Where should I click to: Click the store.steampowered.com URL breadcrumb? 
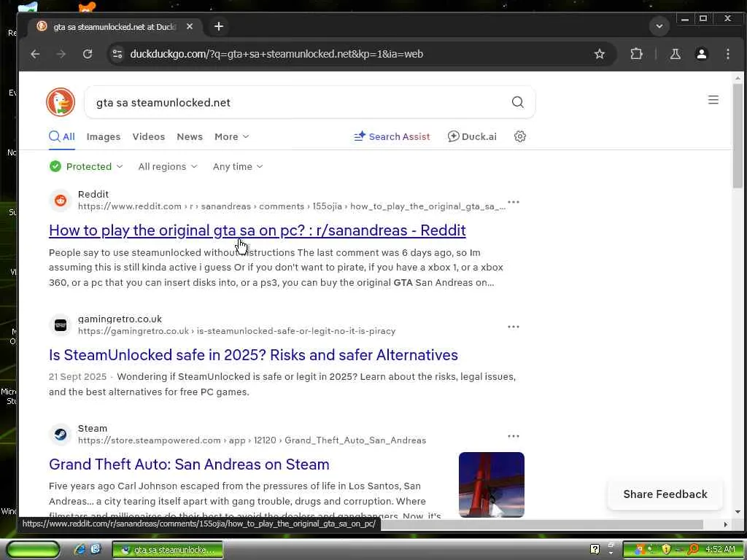click(x=252, y=440)
